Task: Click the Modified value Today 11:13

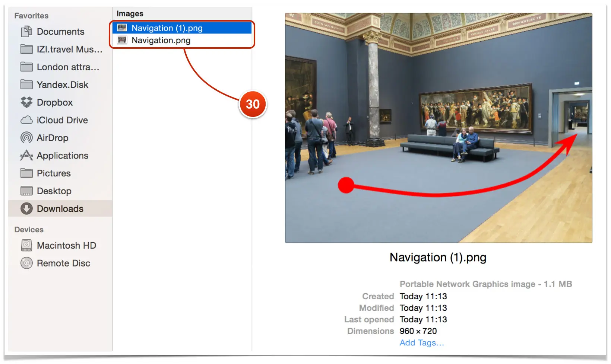Action: [x=423, y=308]
